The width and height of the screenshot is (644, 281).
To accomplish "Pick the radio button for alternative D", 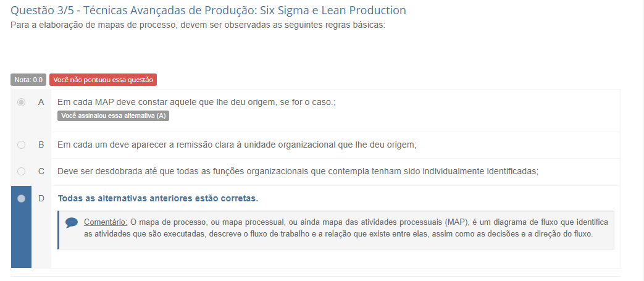I will (22, 198).
